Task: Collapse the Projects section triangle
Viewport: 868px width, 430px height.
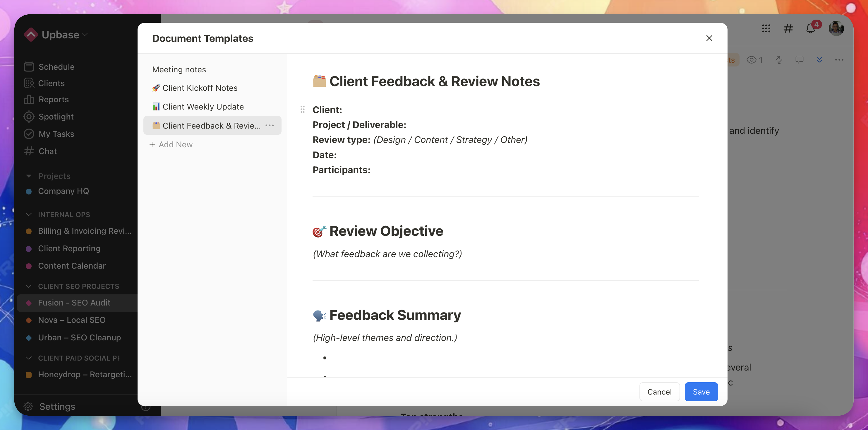Action: (29, 176)
